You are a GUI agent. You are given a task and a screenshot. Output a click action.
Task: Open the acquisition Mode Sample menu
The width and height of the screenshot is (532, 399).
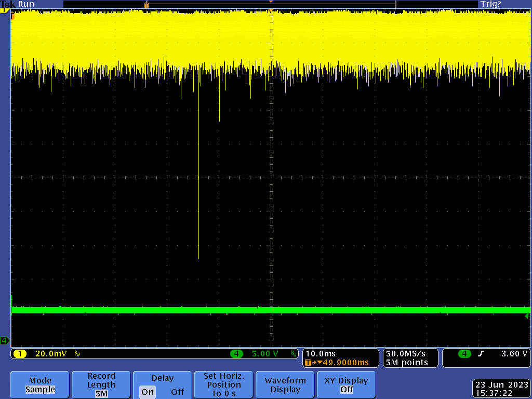tap(40, 385)
